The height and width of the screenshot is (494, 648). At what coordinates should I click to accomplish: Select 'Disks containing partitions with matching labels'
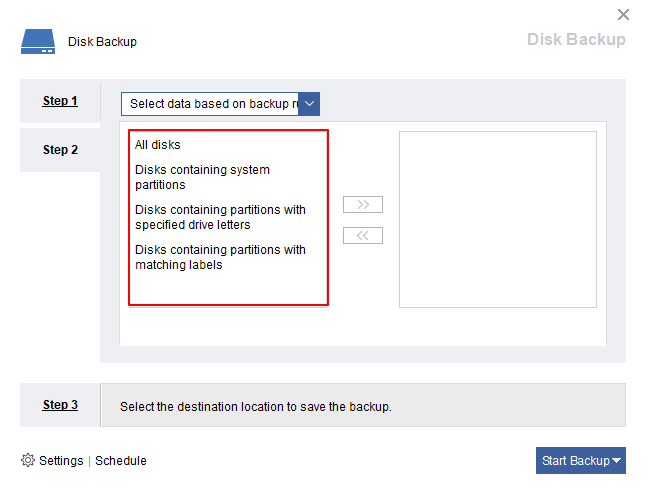point(220,257)
